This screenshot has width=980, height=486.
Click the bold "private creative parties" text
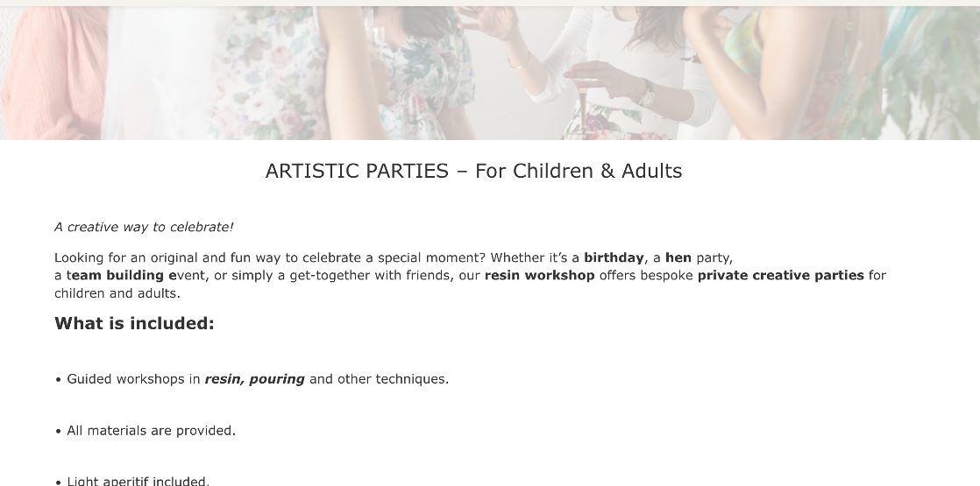tap(780, 275)
